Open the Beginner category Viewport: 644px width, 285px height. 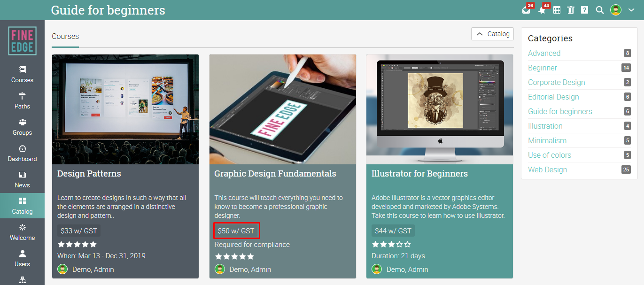coord(543,68)
